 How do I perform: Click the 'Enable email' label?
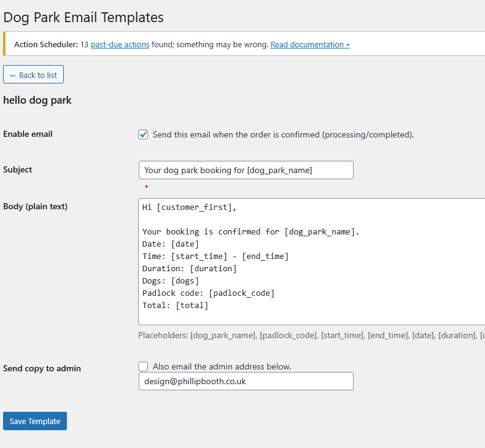click(x=28, y=134)
